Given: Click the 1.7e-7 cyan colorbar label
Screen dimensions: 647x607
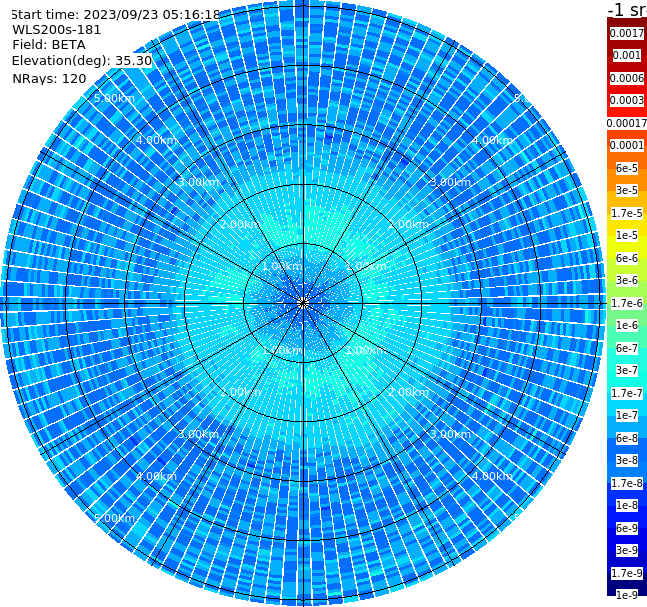Looking at the screenshot, I should coord(627,393).
